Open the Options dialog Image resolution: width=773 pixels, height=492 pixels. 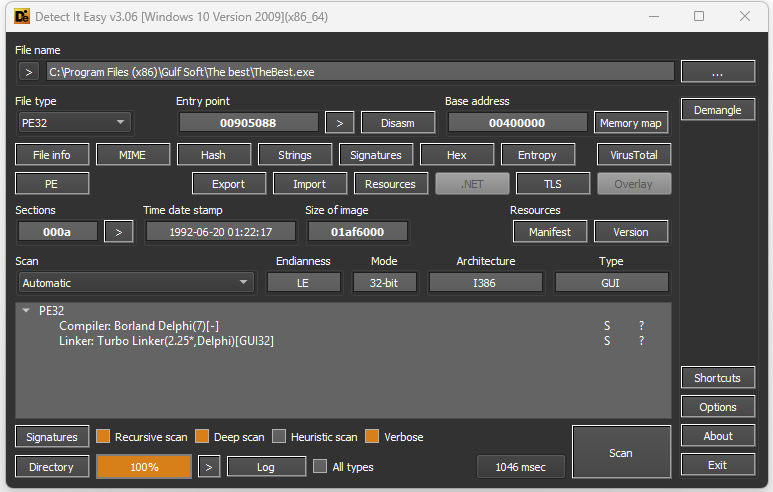[x=718, y=407]
